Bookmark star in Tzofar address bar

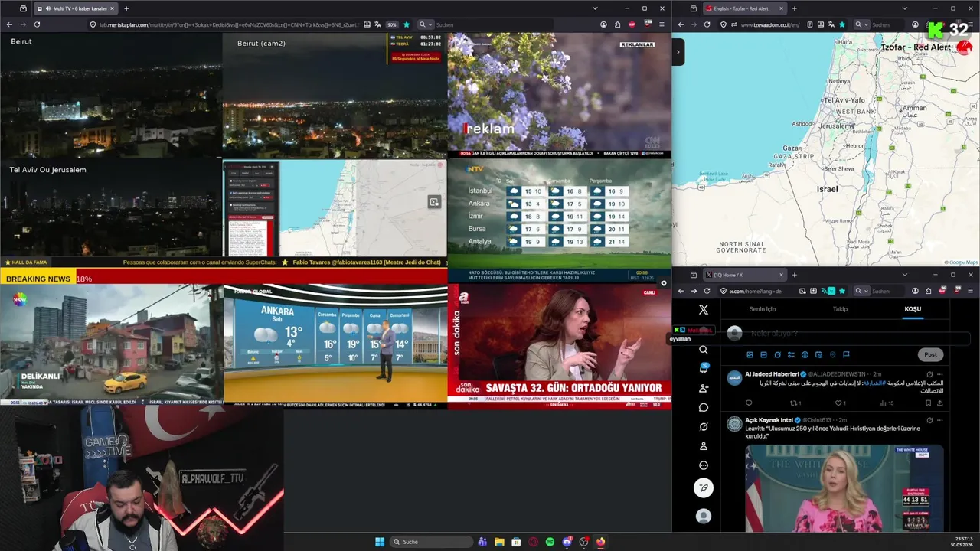842,24
